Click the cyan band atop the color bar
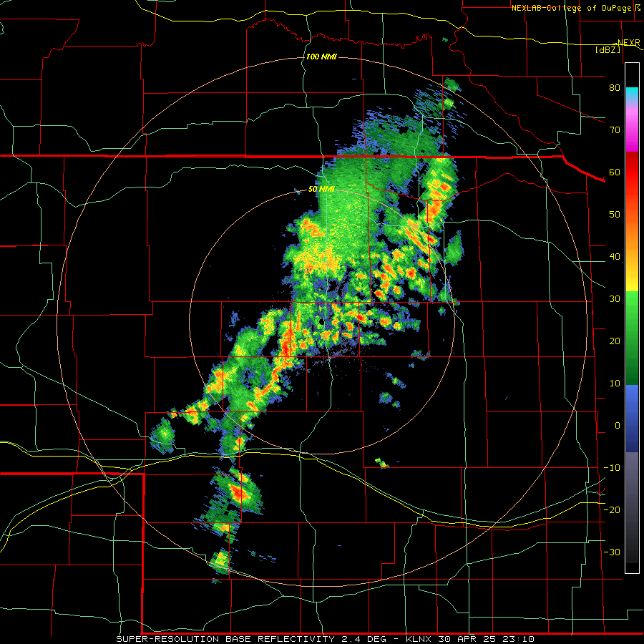 coord(632,94)
